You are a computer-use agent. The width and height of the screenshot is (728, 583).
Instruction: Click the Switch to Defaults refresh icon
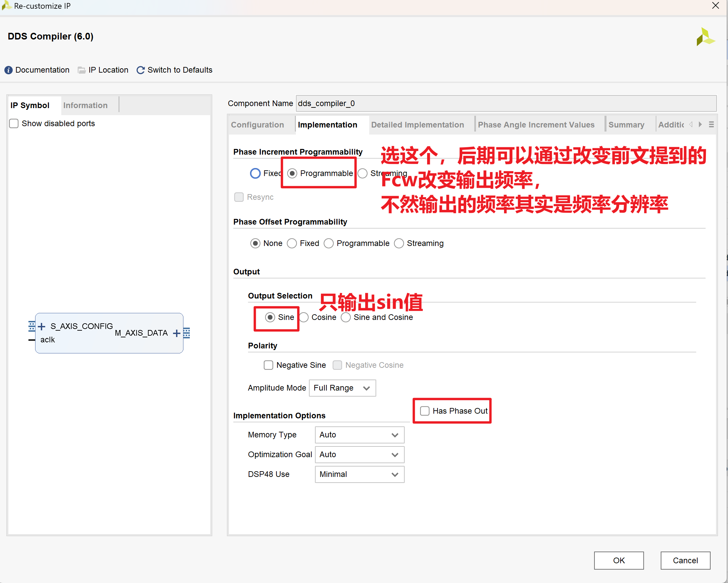(141, 70)
